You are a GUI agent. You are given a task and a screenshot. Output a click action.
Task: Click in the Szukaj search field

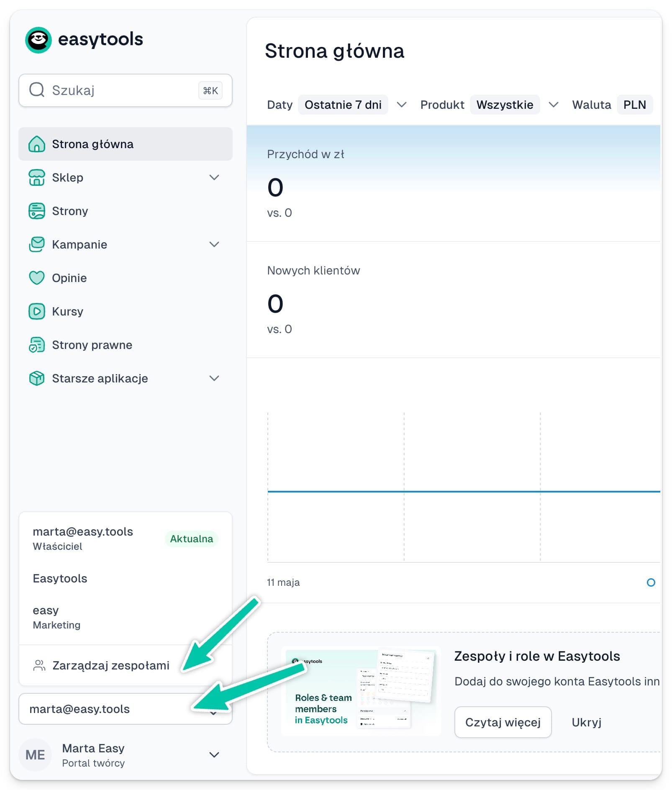[126, 90]
